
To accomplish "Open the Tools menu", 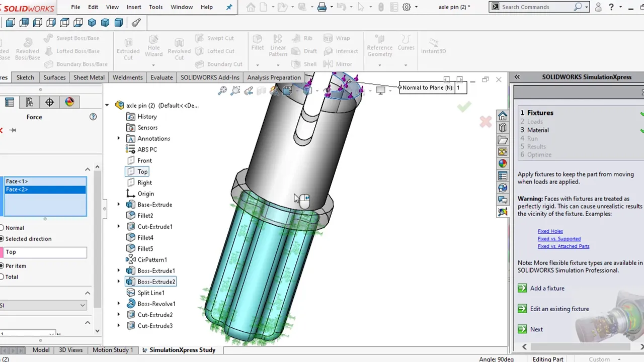I will (x=156, y=7).
